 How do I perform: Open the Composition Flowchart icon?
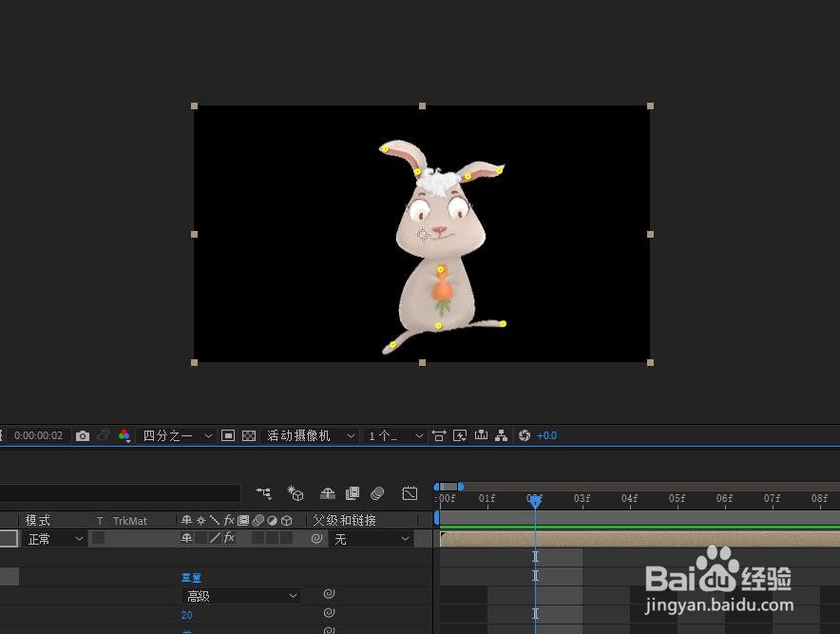[502, 435]
